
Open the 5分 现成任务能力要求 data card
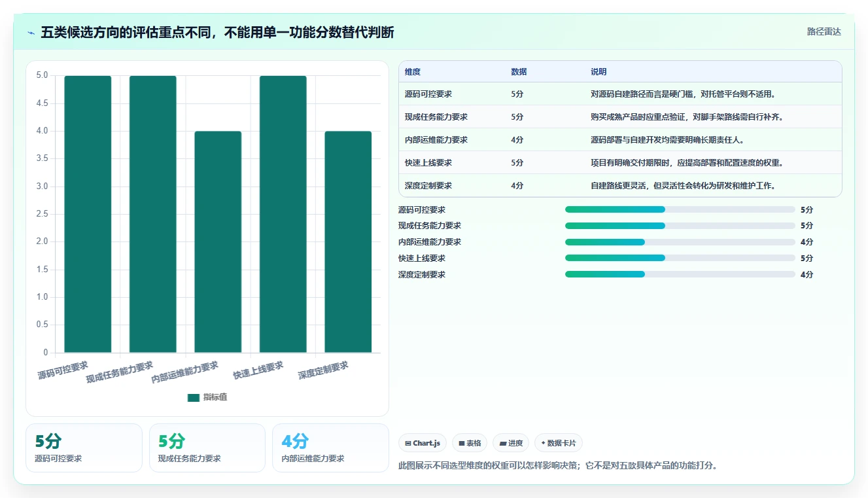[x=207, y=448]
